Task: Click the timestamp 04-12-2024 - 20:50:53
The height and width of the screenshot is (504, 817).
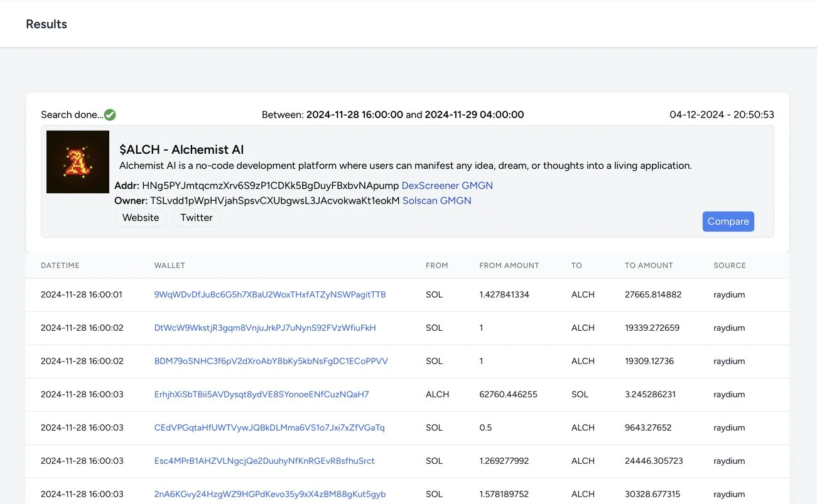Action: (722, 115)
